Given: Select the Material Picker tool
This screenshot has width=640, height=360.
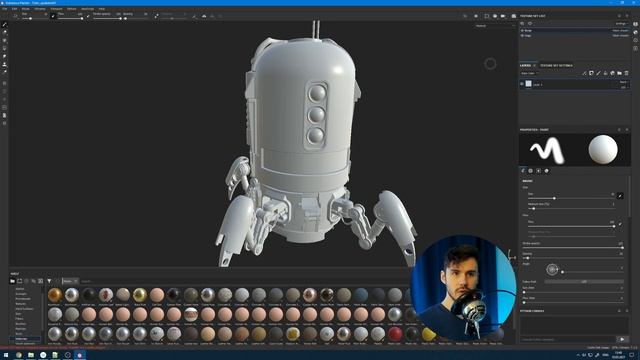Looking at the screenshot, I should point(4,72).
